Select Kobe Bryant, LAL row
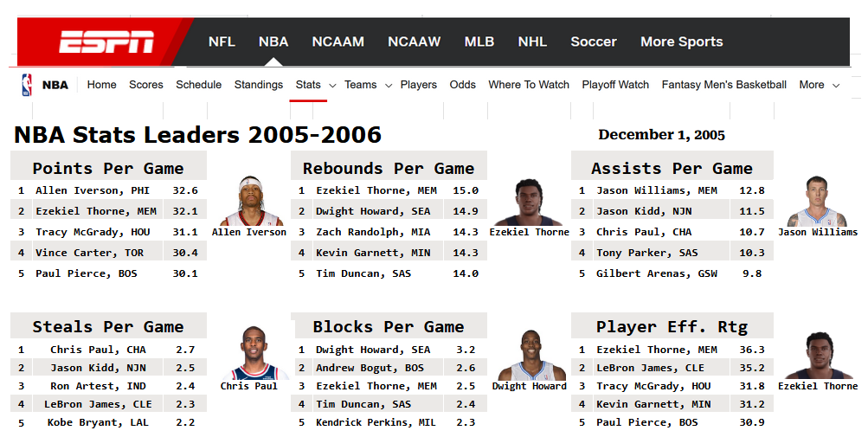This screenshot has height=437, width=868. (x=108, y=422)
